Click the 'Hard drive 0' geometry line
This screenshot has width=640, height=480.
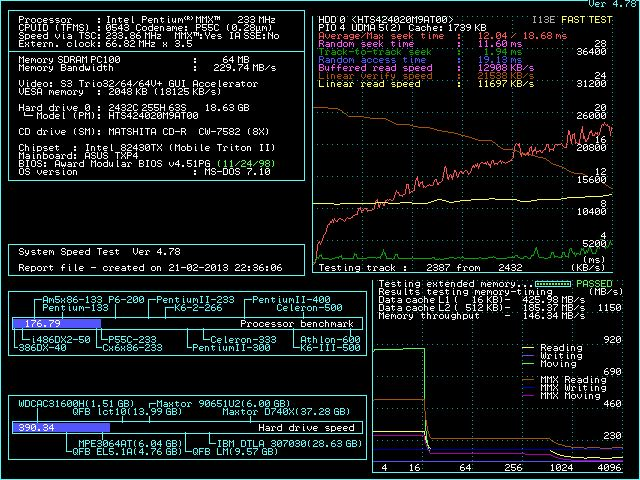point(133,108)
